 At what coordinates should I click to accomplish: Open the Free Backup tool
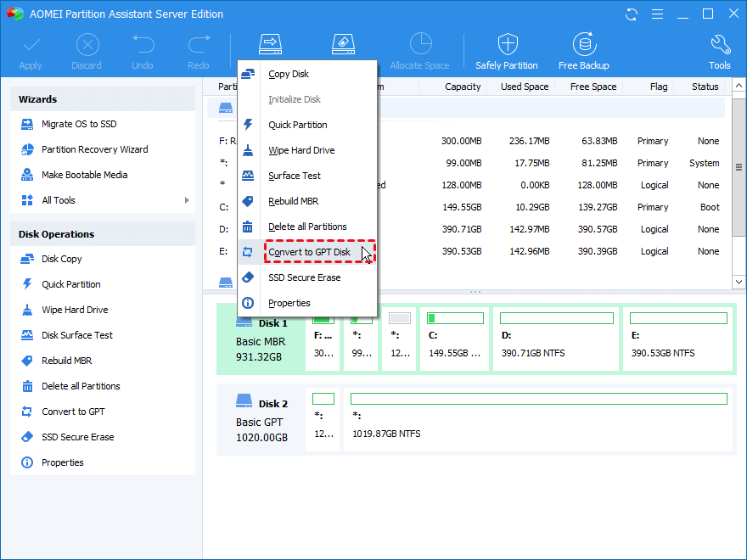click(x=584, y=51)
